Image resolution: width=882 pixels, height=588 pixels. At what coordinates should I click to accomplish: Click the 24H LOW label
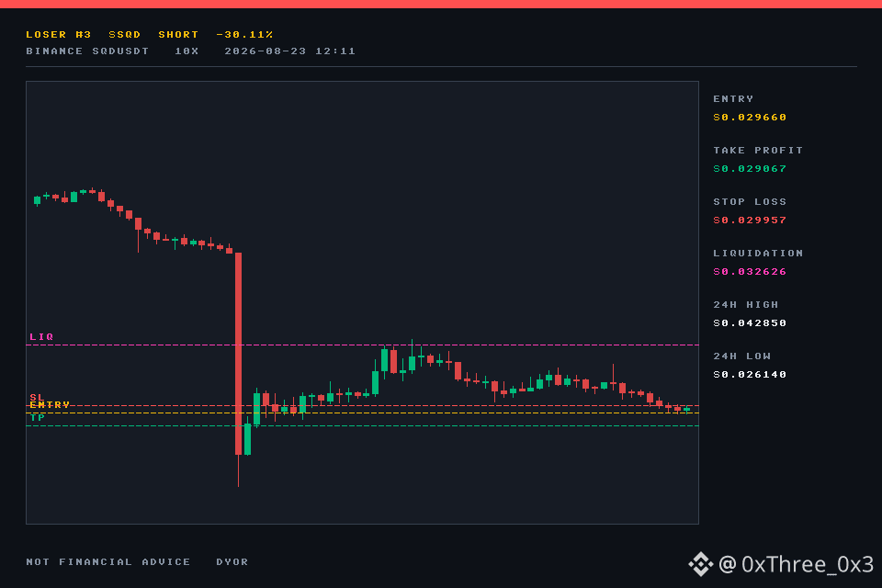(x=742, y=356)
